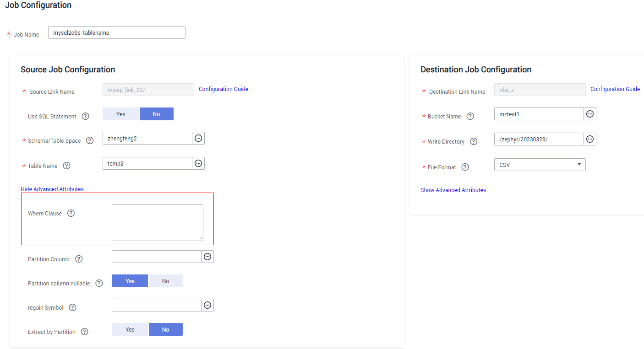Click browse ellipsis icon for Schema/Table Space

(198, 138)
